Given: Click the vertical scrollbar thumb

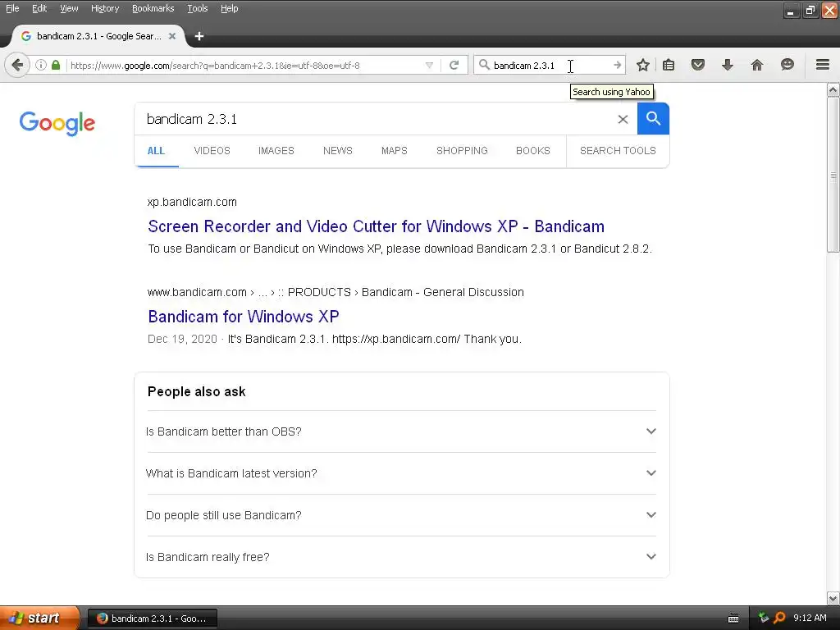Looking at the screenshot, I should (833, 175).
